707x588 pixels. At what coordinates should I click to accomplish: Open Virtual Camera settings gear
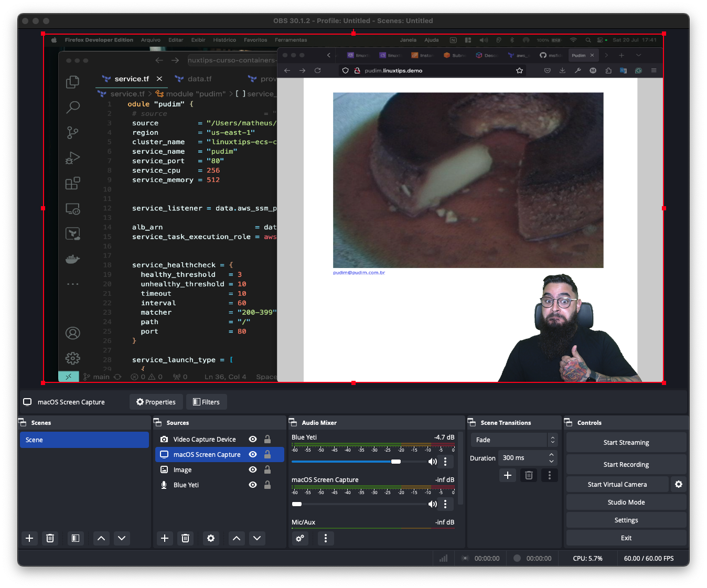tap(679, 484)
